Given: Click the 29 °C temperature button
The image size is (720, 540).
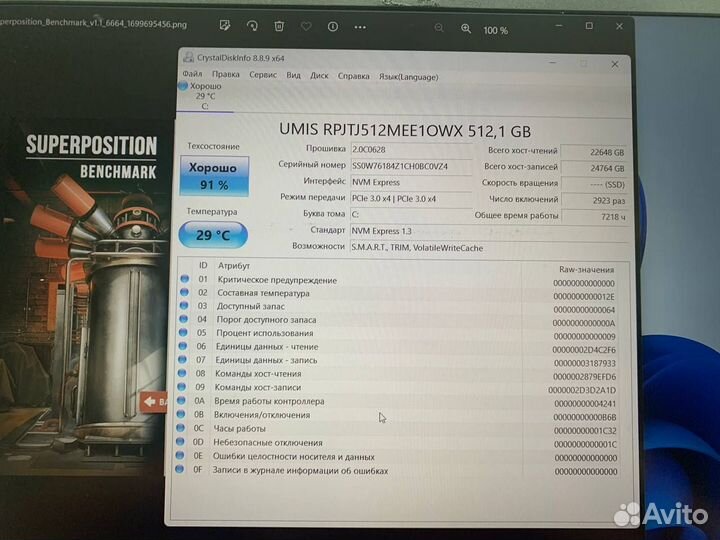Looking at the screenshot, I should click(x=213, y=235).
